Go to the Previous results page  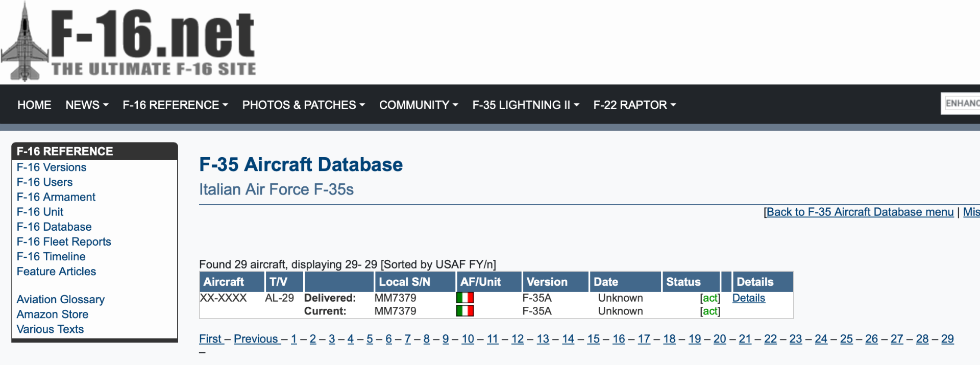pyautogui.click(x=256, y=339)
